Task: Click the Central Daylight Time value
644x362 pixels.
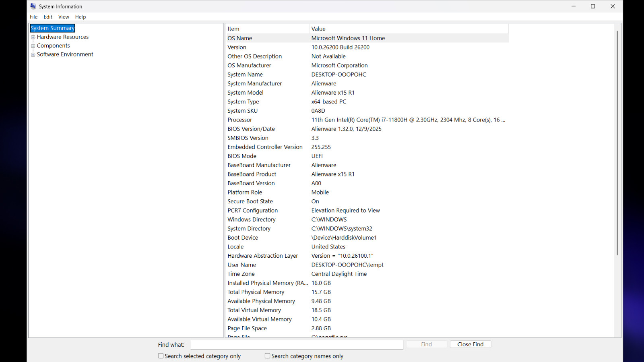Action: pos(339,274)
